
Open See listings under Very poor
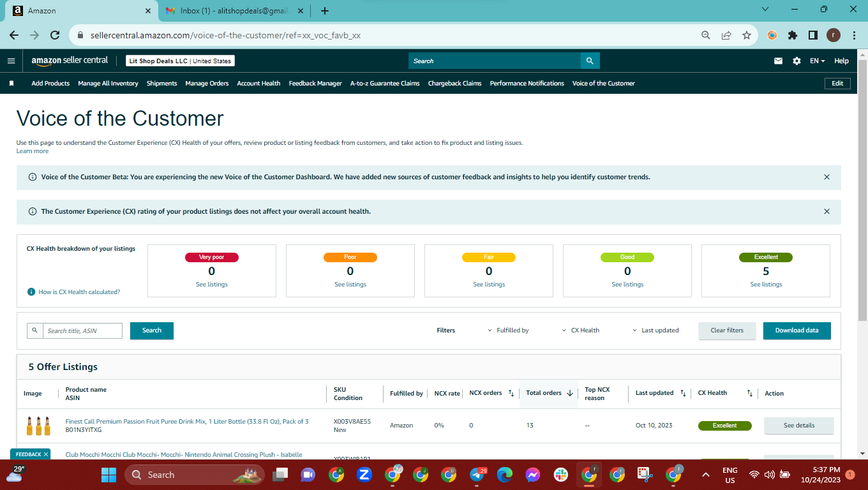(212, 285)
